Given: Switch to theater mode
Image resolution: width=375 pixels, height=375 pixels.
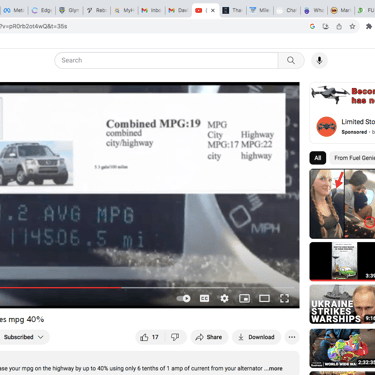Looking at the screenshot, I should (x=264, y=298).
